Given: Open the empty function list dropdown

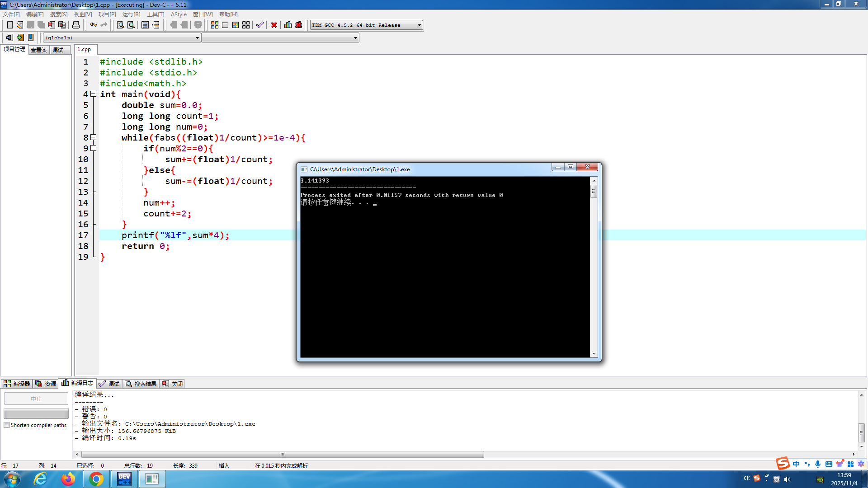Looking at the screenshot, I should click(355, 38).
